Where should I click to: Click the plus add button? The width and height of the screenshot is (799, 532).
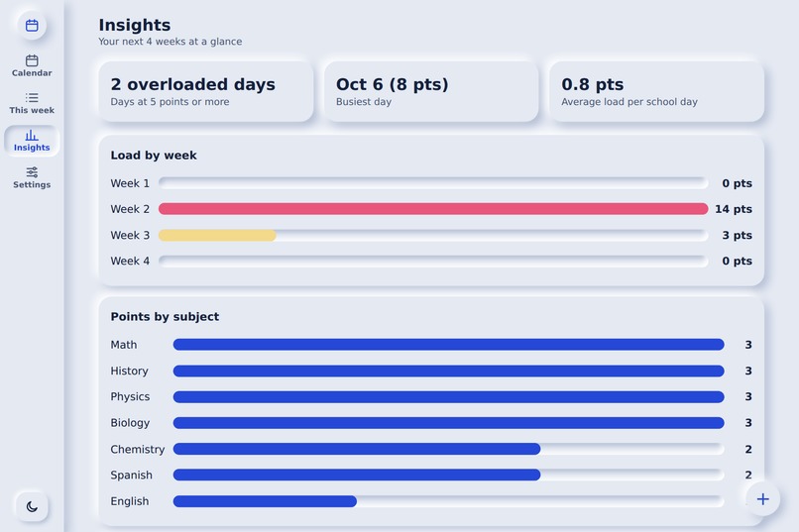pyautogui.click(x=763, y=499)
